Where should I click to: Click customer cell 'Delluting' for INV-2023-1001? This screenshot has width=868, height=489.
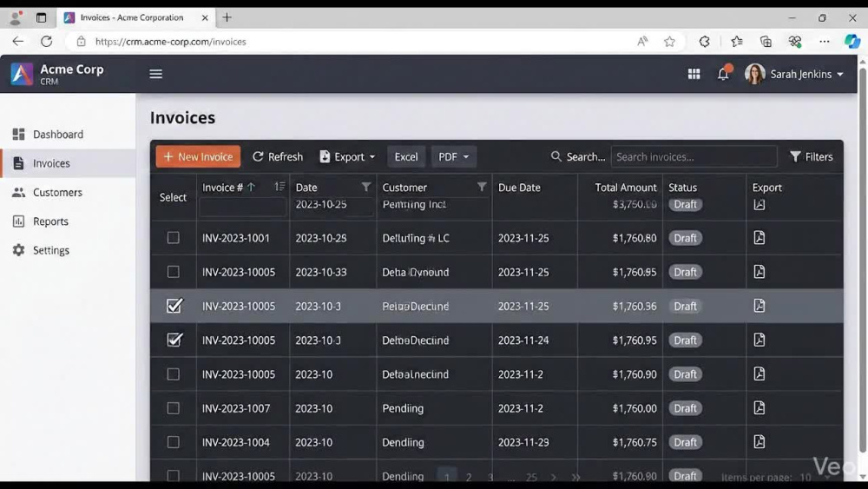[416, 238]
